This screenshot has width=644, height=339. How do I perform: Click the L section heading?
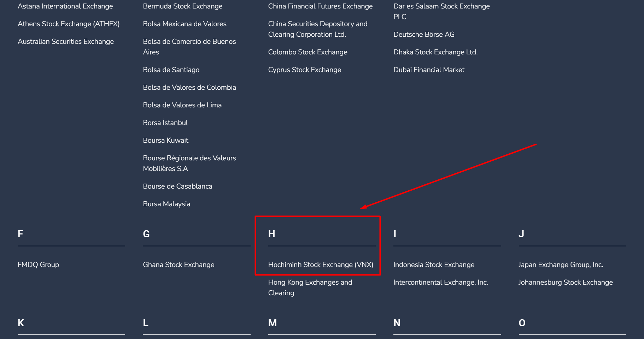tap(146, 323)
